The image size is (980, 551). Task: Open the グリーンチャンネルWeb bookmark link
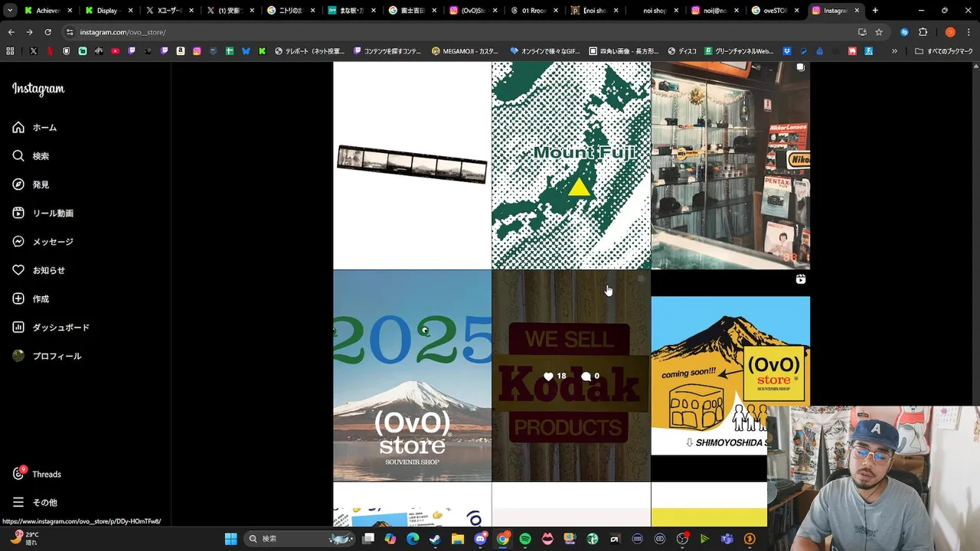pos(740,51)
